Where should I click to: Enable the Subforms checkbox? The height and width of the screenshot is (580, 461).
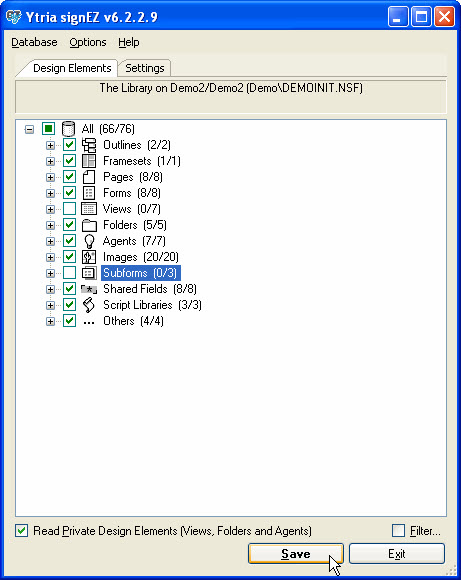(x=69, y=273)
